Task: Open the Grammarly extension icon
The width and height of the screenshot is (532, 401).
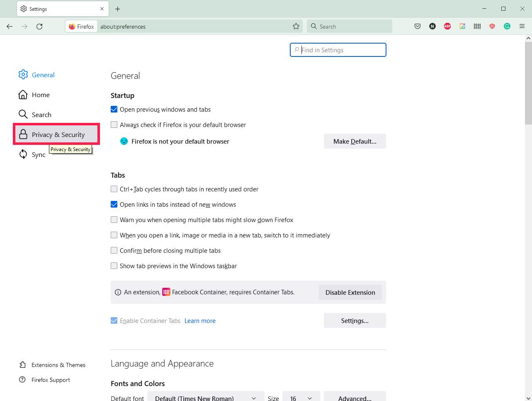Action: 507,26
